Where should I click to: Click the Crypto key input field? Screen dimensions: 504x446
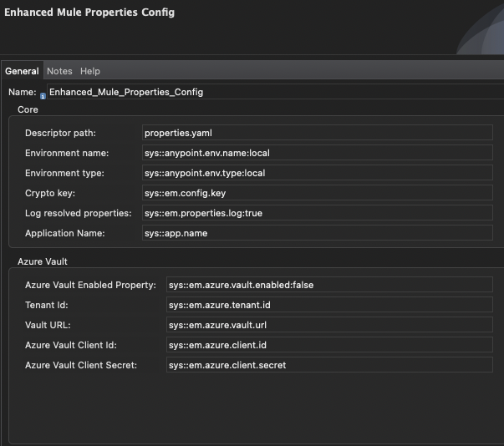(x=318, y=193)
